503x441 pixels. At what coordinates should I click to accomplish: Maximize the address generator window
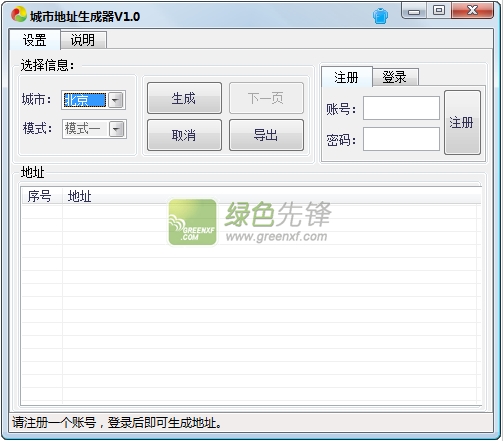point(439,11)
